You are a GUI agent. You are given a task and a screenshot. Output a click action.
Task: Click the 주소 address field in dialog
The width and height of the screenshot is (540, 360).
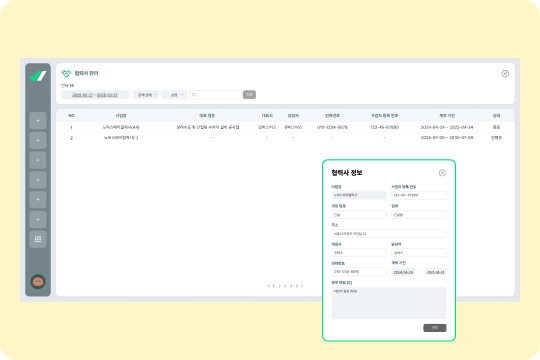pos(389,234)
